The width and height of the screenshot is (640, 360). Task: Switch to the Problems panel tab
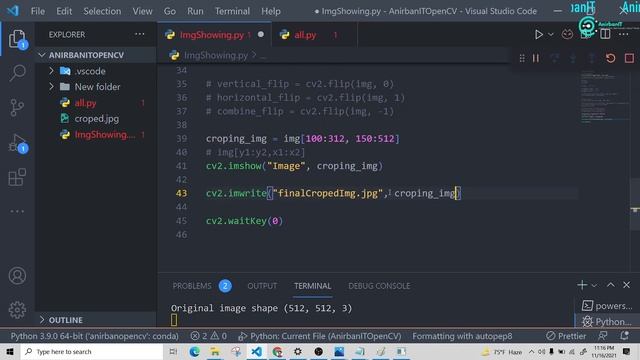click(x=192, y=286)
